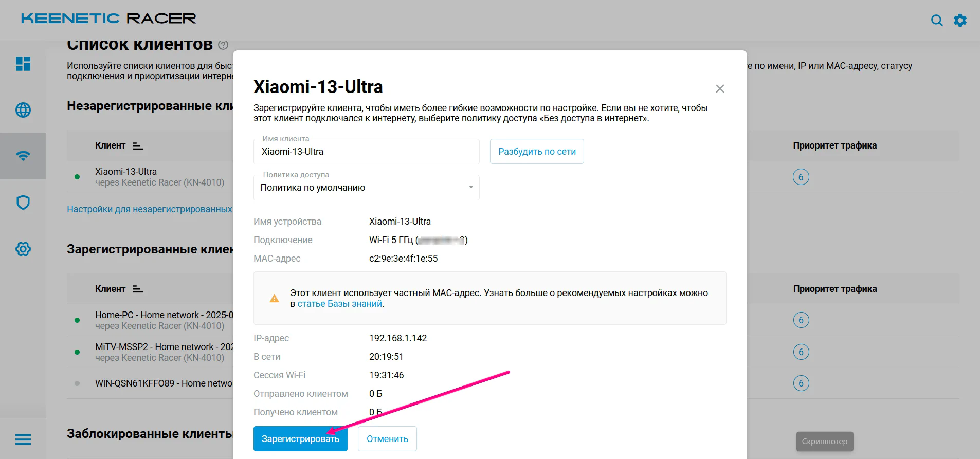980x459 pixels.
Task: Sort unregistered clients by Клиент sort icon
Action: 138,146
